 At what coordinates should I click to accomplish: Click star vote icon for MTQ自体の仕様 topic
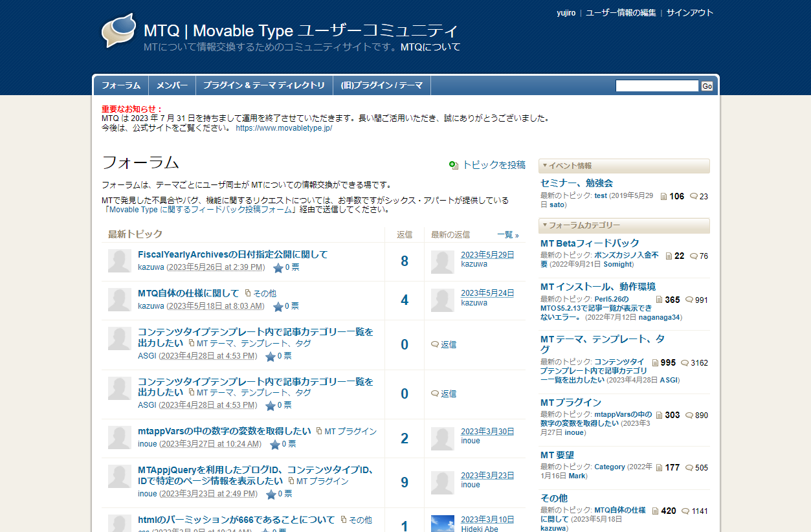278,307
